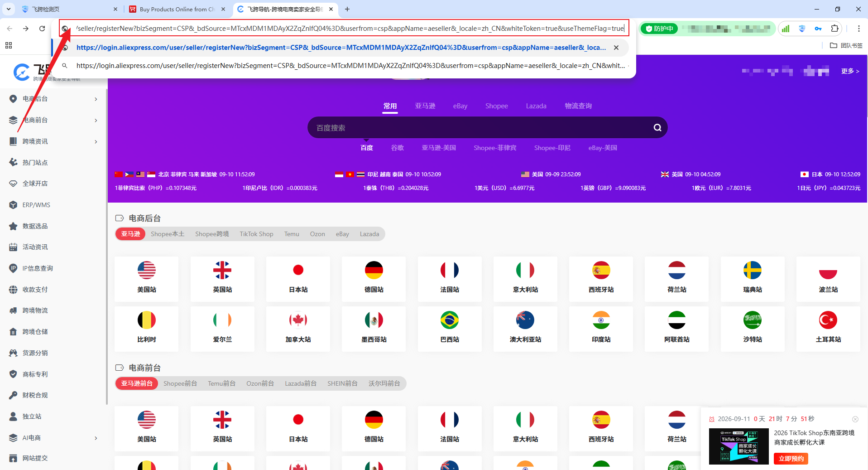Choose eBay-美国 search option
The height and width of the screenshot is (470, 868).
point(603,148)
